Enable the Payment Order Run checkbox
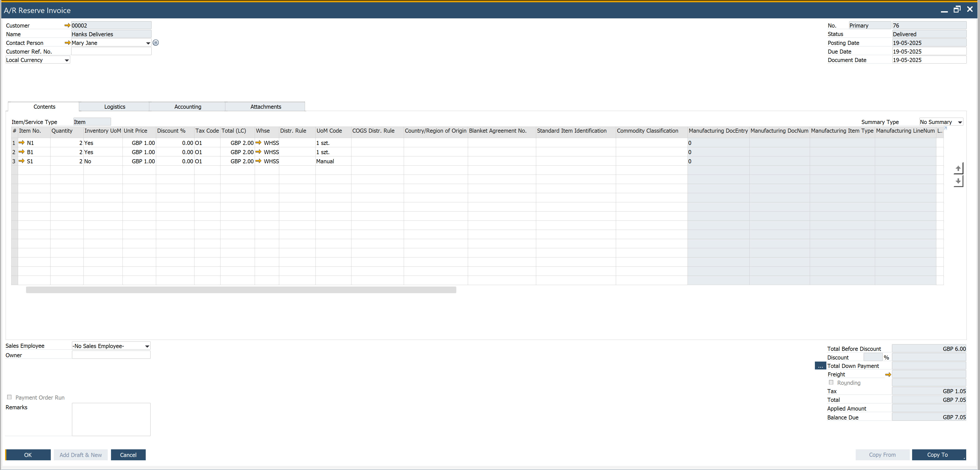The height and width of the screenshot is (470, 980). click(9, 397)
